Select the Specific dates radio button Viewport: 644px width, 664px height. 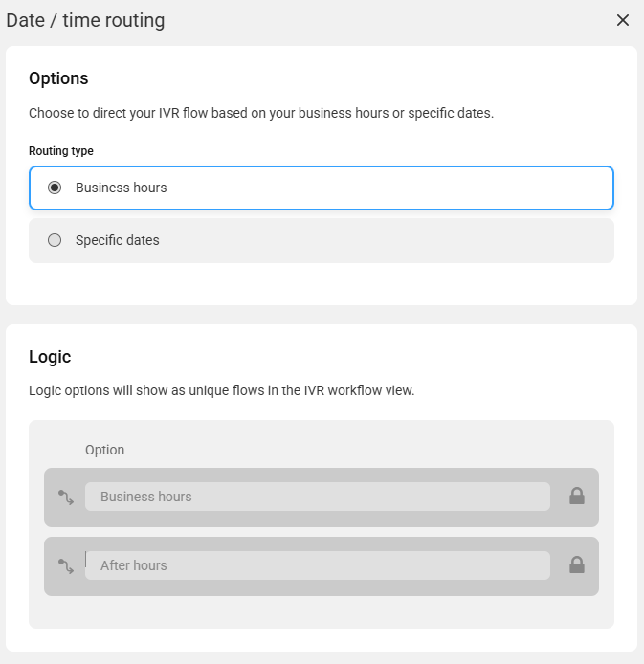55,240
